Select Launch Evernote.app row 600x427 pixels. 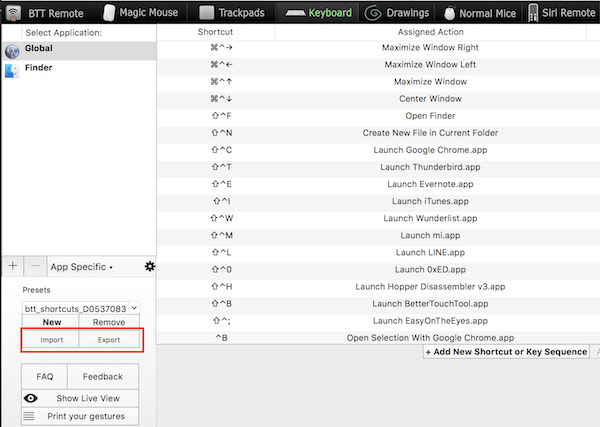(378, 184)
